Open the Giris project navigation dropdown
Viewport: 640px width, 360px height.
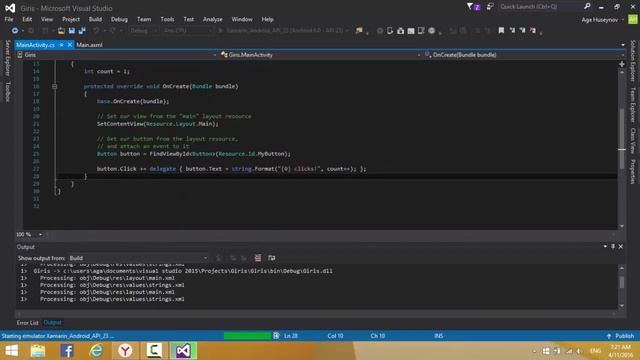tap(117, 55)
